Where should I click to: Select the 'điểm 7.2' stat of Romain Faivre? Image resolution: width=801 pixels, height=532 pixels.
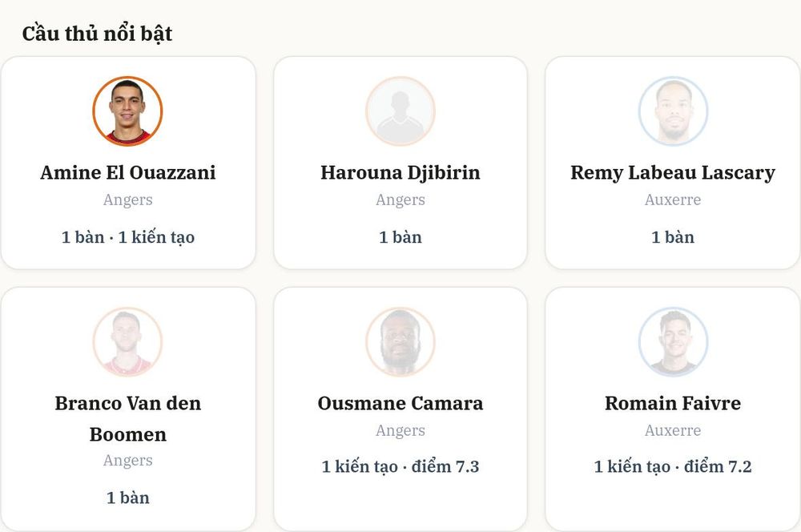coord(718,466)
